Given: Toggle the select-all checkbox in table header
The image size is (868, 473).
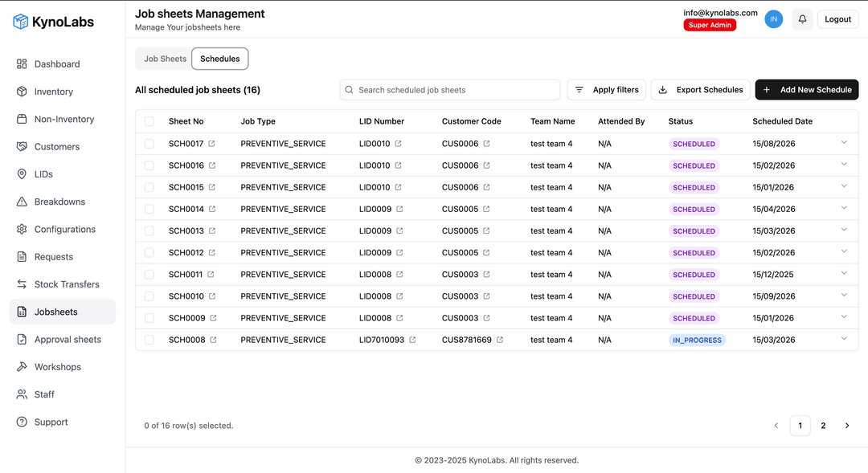Looking at the screenshot, I should [x=149, y=121].
